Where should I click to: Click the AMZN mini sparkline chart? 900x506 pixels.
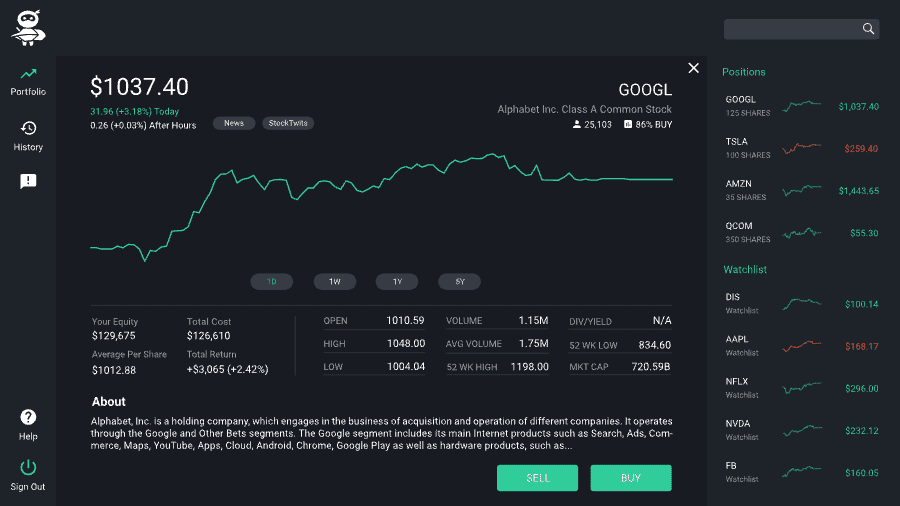click(802, 190)
